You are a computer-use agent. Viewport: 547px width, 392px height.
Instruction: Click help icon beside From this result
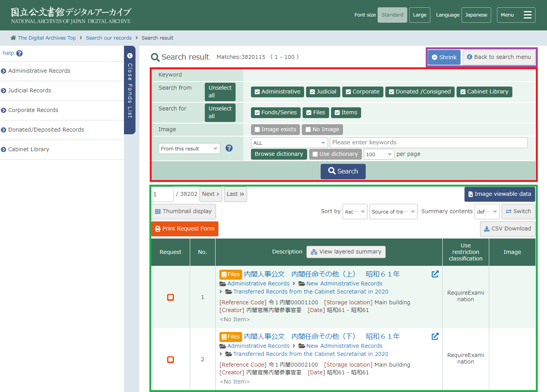(229, 148)
